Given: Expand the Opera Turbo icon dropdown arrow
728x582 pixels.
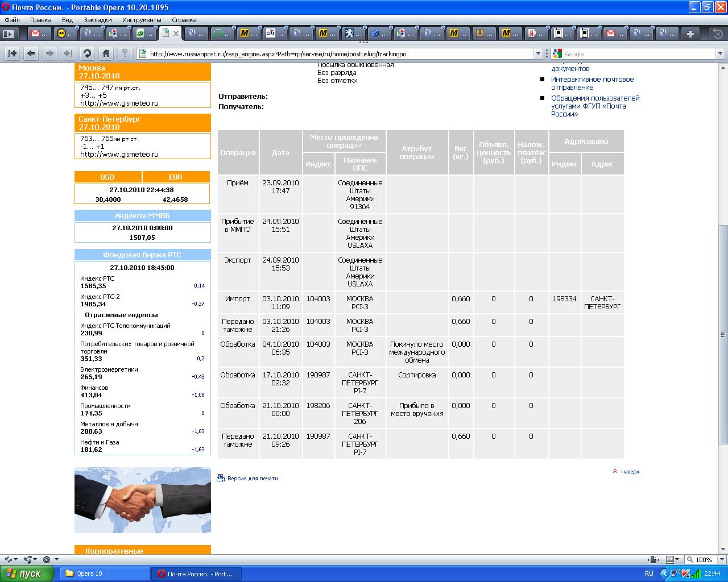Looking at the screenshot, I should 56,560.
